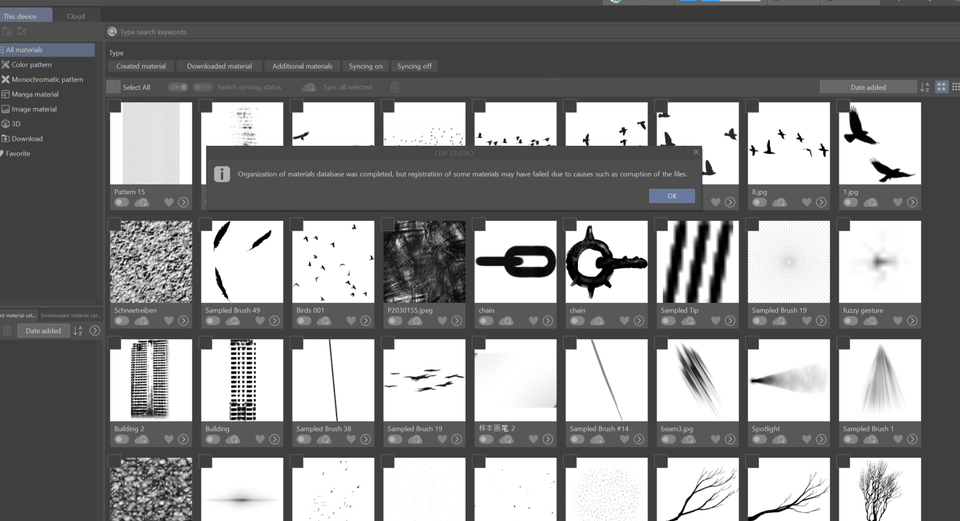Open left panel Date added dropdown
The image size is (960, 521).
click(x=43, y=331)
